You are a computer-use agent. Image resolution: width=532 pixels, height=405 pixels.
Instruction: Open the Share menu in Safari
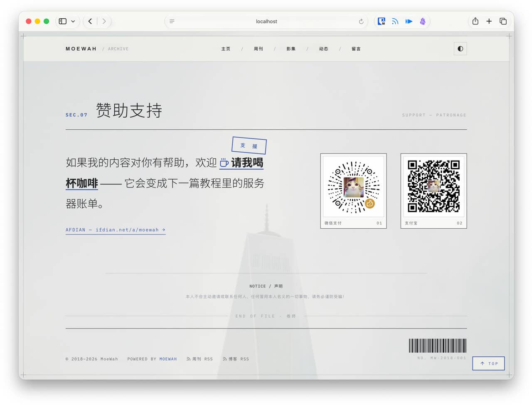[475, 21]
